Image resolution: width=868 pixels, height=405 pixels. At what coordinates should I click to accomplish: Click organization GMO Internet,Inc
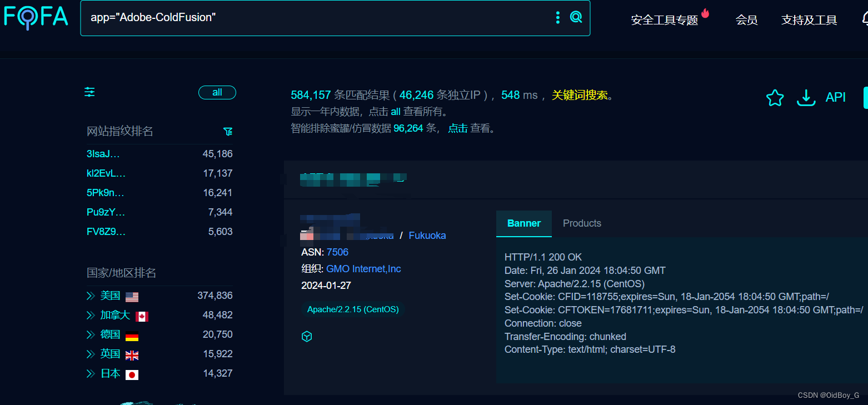pyautogui.click(x=363, y=269)
